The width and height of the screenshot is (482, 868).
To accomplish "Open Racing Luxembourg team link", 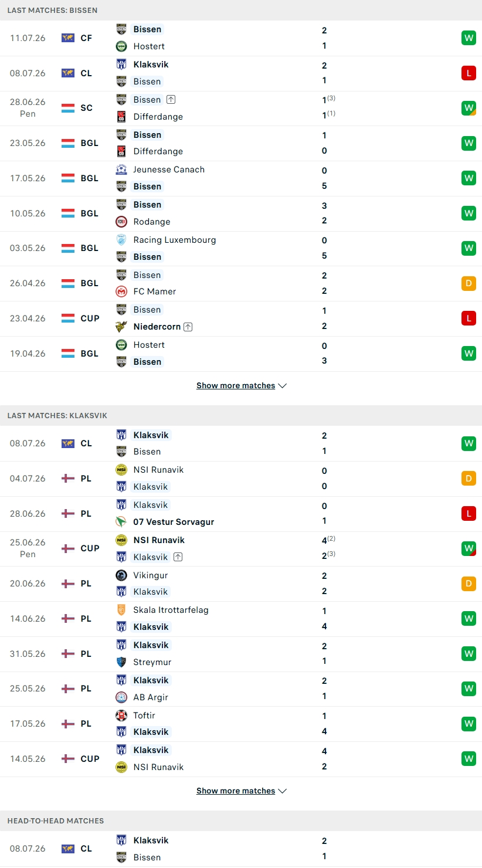I will tap(174, 240).
